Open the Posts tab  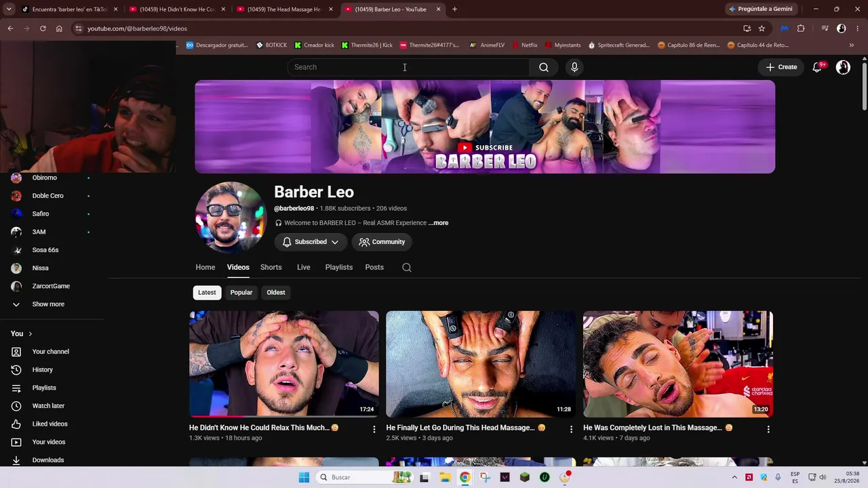coord(374,267)
